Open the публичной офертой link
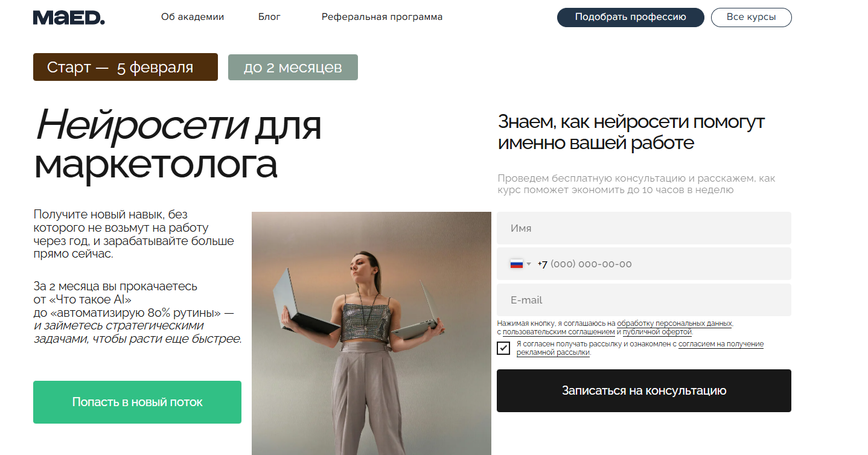This screenshot has height=455, width=868. (x=657, y=332)
